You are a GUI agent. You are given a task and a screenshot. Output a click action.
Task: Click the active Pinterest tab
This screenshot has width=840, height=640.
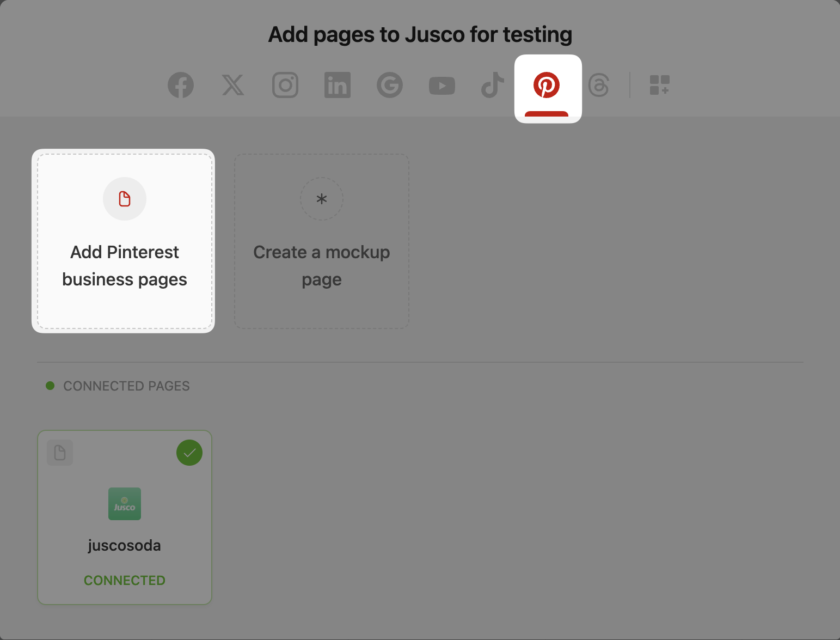pyautogui.click(x=547, y=86)
